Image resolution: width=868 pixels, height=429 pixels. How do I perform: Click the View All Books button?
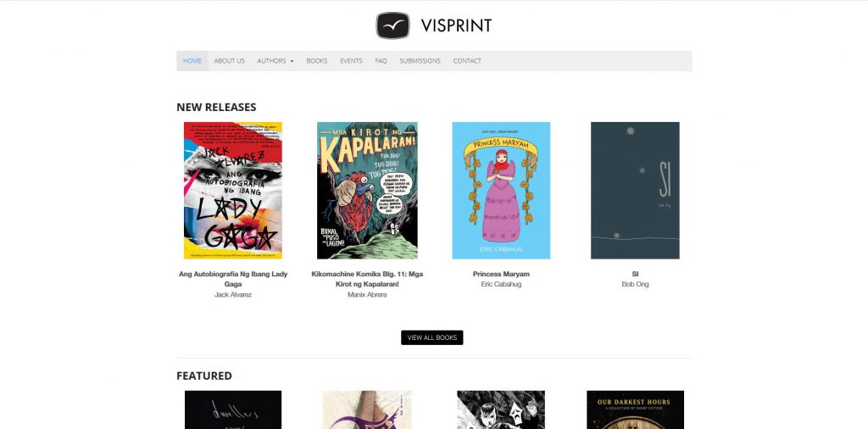[431, 337]
